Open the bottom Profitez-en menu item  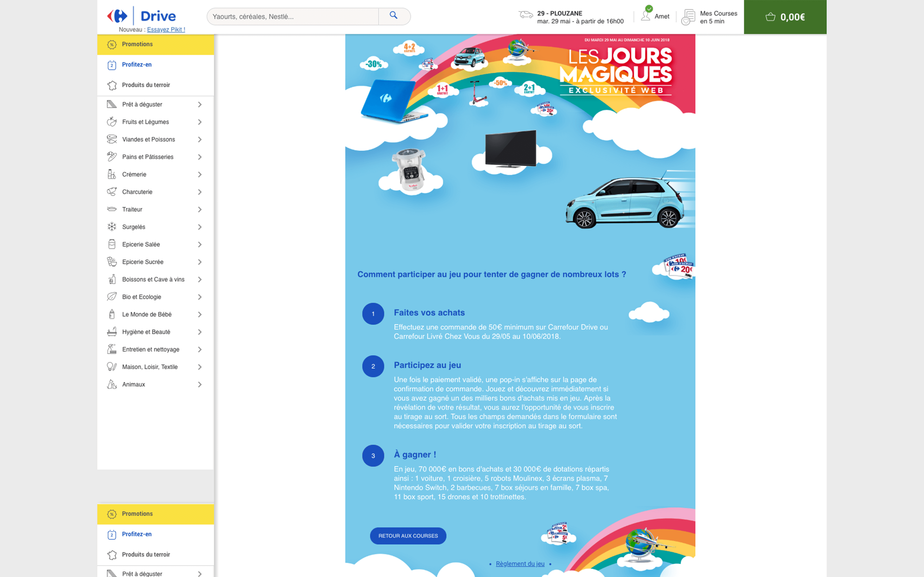pyautogui.click(x=155, y=534)
